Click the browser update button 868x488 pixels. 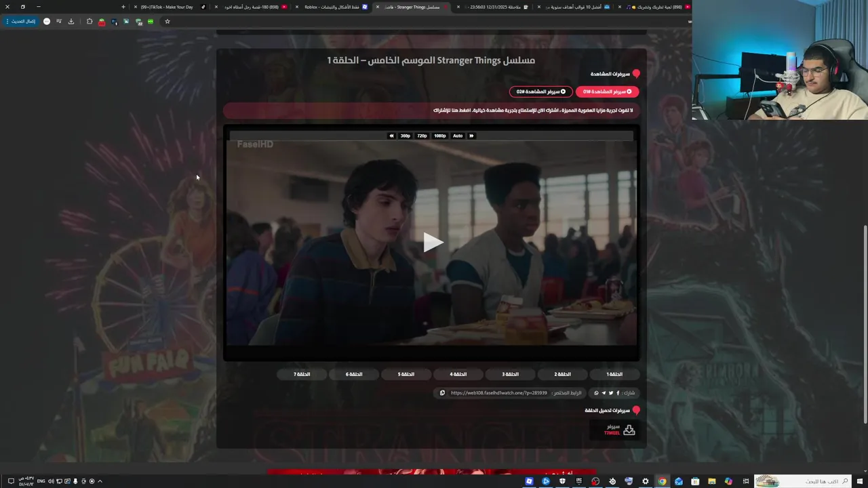coord(20,21)
